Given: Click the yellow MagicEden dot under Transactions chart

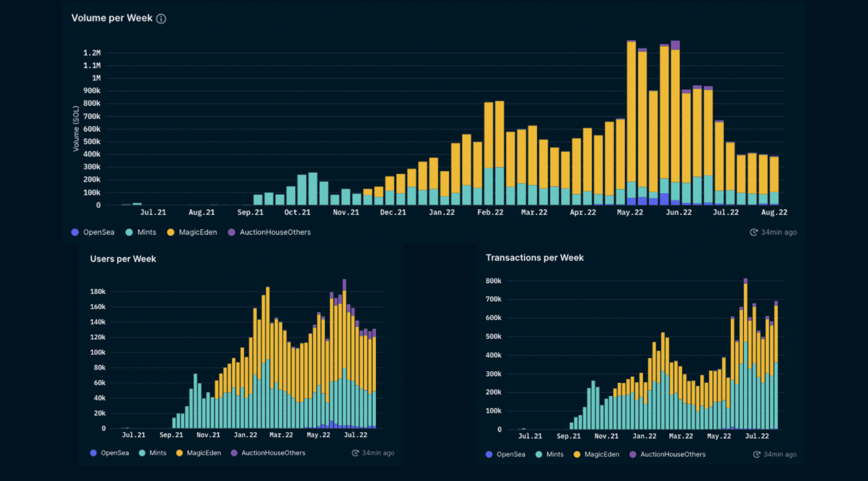Looking at the screenshot, I should coord(577,454).
